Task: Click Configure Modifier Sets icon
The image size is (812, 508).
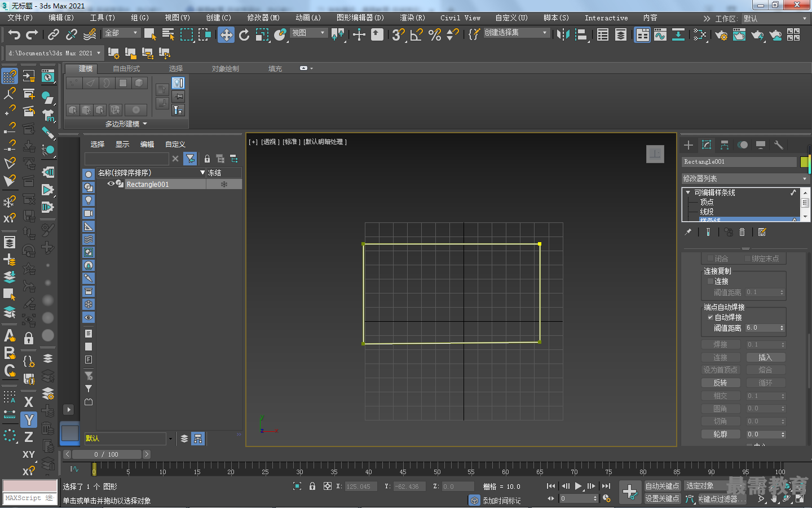Action: [x=762, y=232]
